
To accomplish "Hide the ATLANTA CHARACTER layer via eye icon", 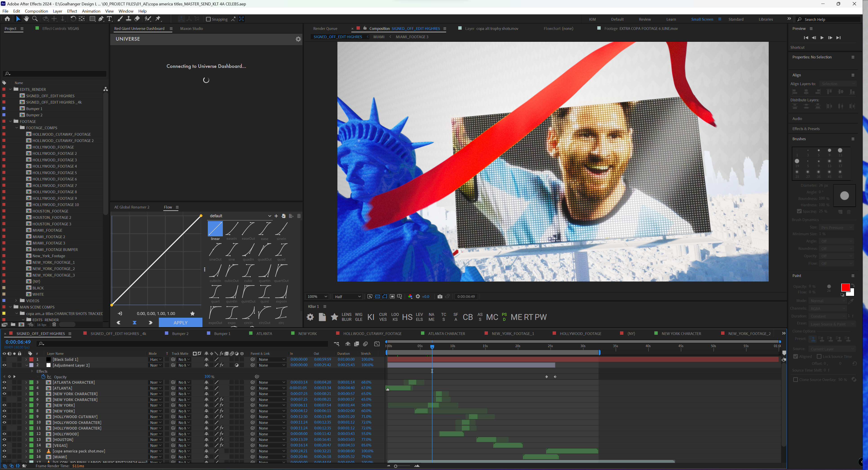I will click(4, 382).
